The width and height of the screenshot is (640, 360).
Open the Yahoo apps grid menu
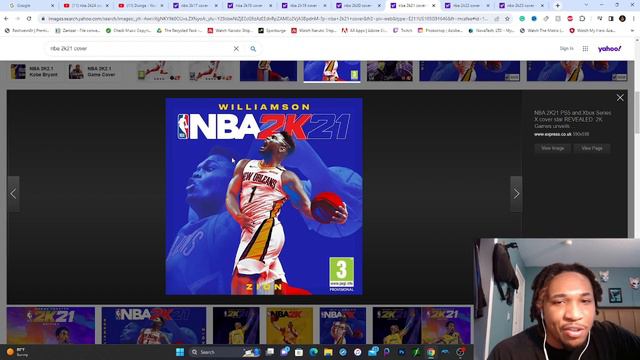[585, 49]
